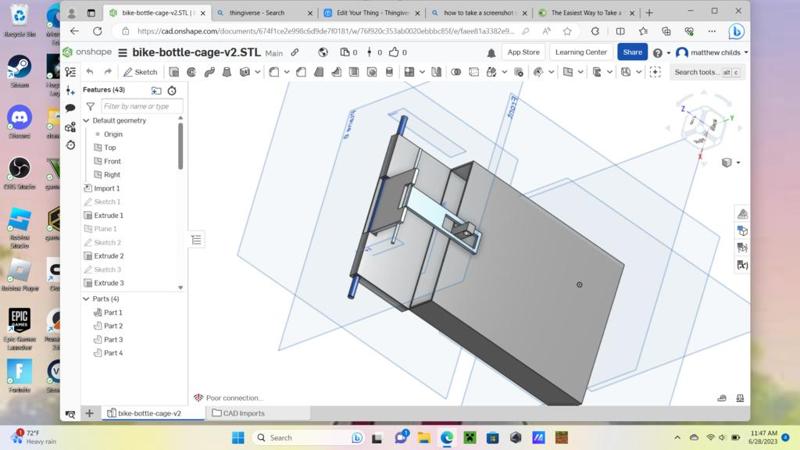Open the Learning Center button
This screenshot has width=800, height=450.
(x=581, y=52)
